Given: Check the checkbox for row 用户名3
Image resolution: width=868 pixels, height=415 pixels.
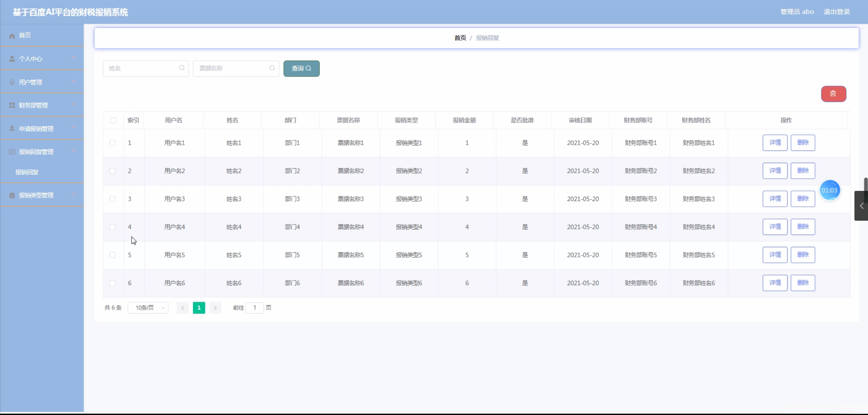Looking at the screenshot, I should [x=113, y=199].
